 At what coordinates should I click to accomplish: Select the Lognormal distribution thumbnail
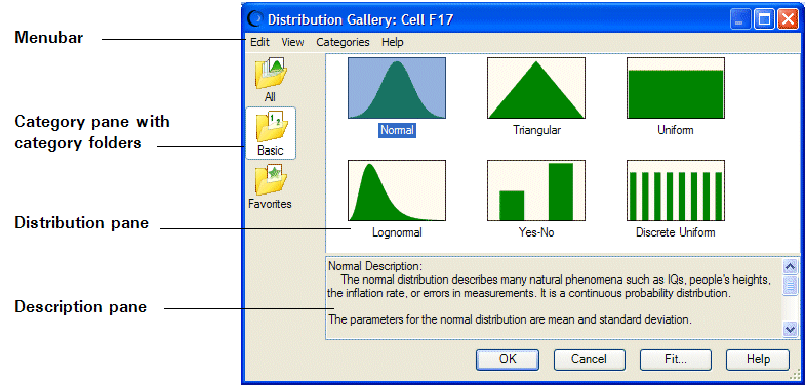(397, 190)
